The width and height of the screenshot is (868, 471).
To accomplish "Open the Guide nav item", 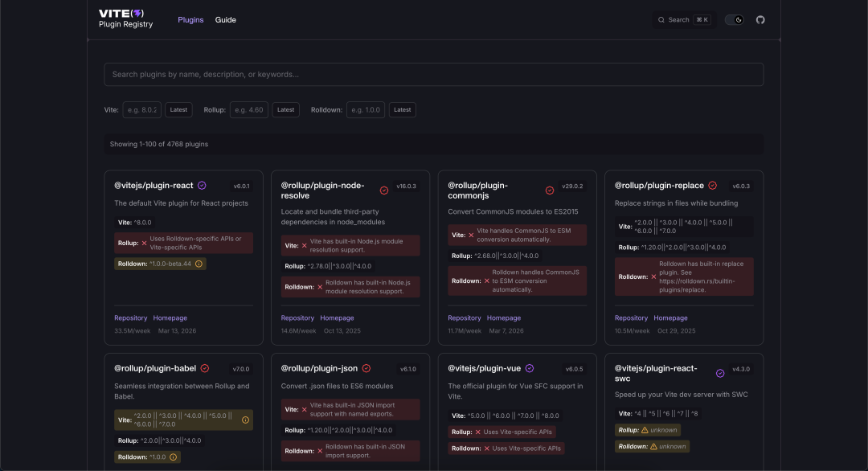I will point(225,20).
